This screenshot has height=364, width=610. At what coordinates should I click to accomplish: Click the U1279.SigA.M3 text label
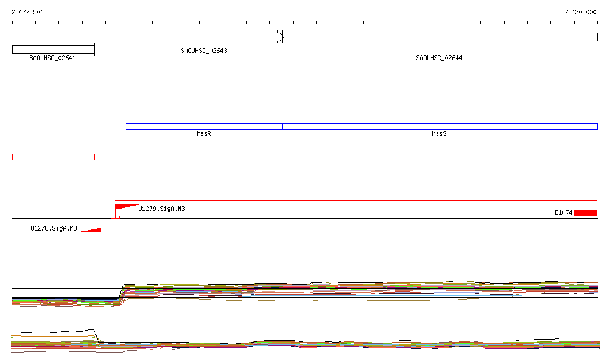pyautogui.click(x=161, y=209)
